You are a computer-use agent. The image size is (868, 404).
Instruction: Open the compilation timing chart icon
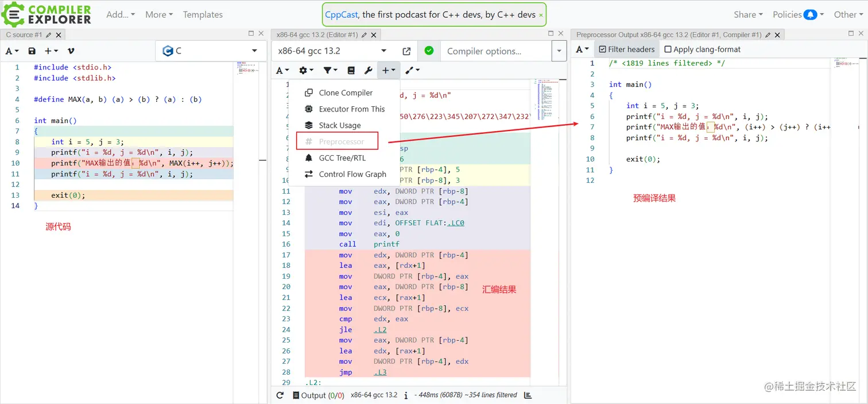(x=528, y=395)
